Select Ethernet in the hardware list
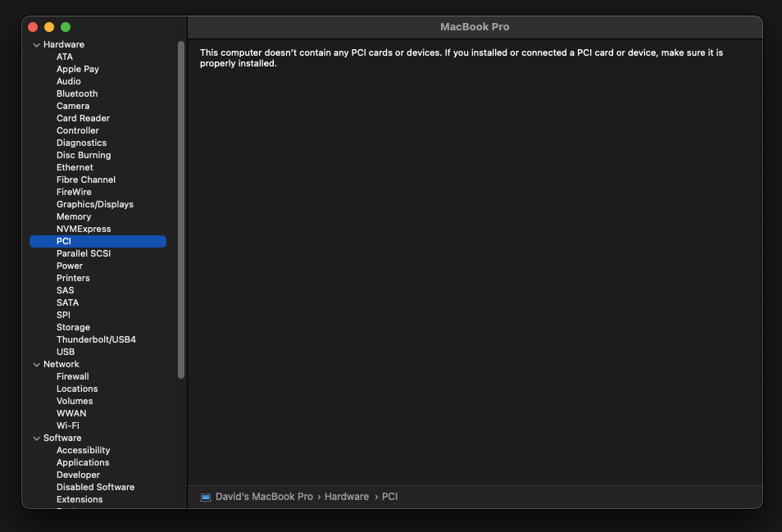Image resolution: width=782 pixels, height=532 pixels. coord(75,167)
